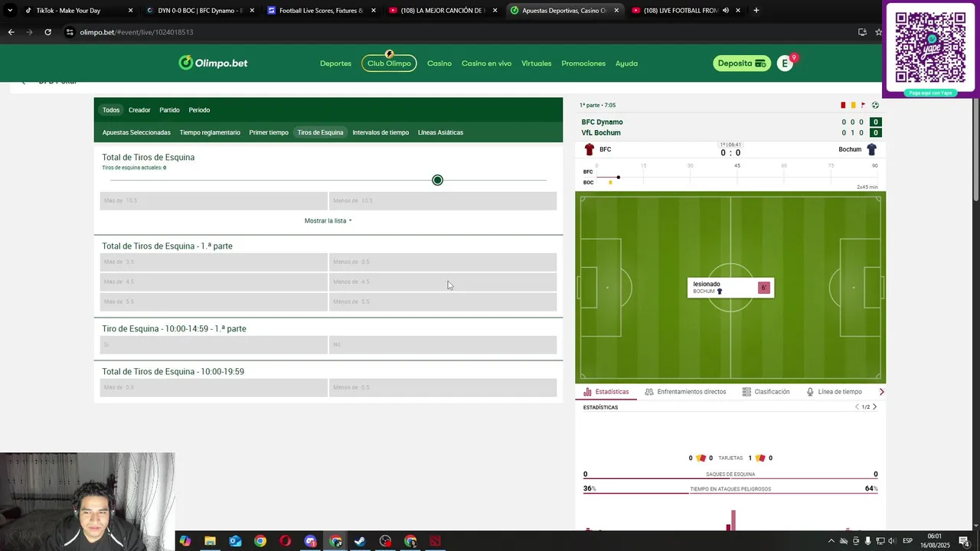The image size is (980, 551).
Task: Open the Líneas Asiáticas market tab
Action: coord(440,132)
